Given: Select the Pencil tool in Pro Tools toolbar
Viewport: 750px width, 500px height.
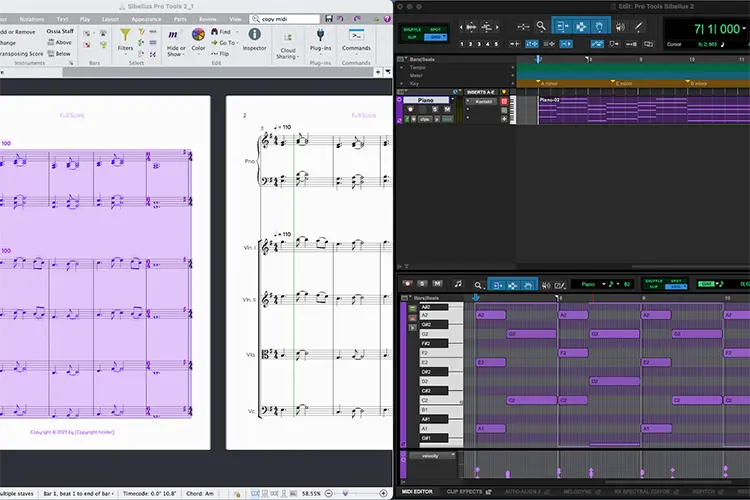Looking at the screenshot, I should [639, 27].
